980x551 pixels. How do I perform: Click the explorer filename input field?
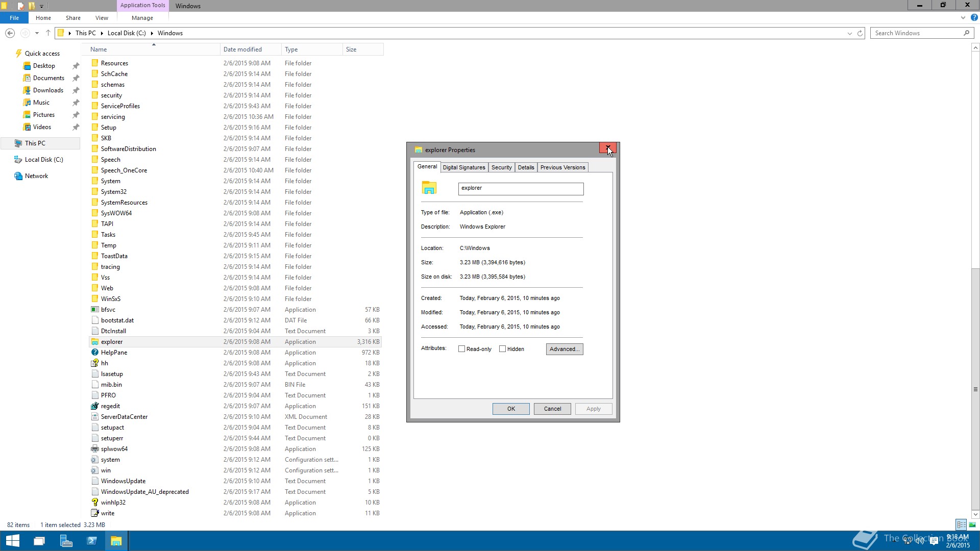(x=521, y=189)
